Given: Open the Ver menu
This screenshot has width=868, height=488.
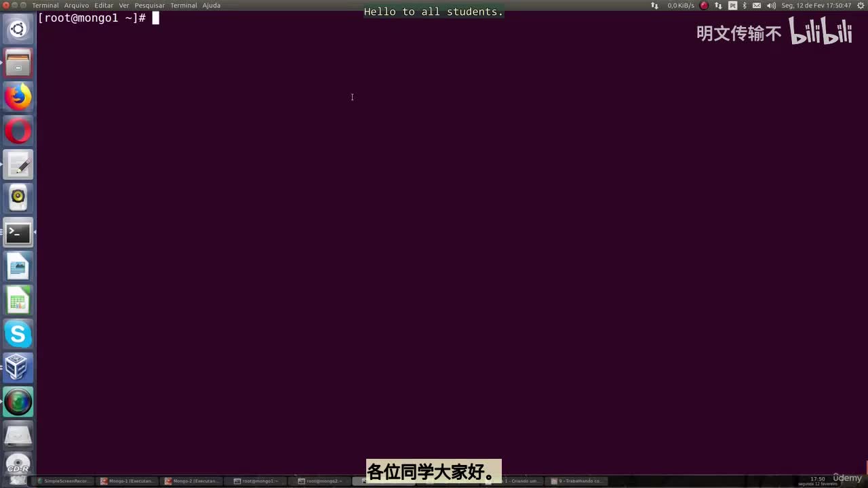Looking at the screenshot, I should coord(124,5).
